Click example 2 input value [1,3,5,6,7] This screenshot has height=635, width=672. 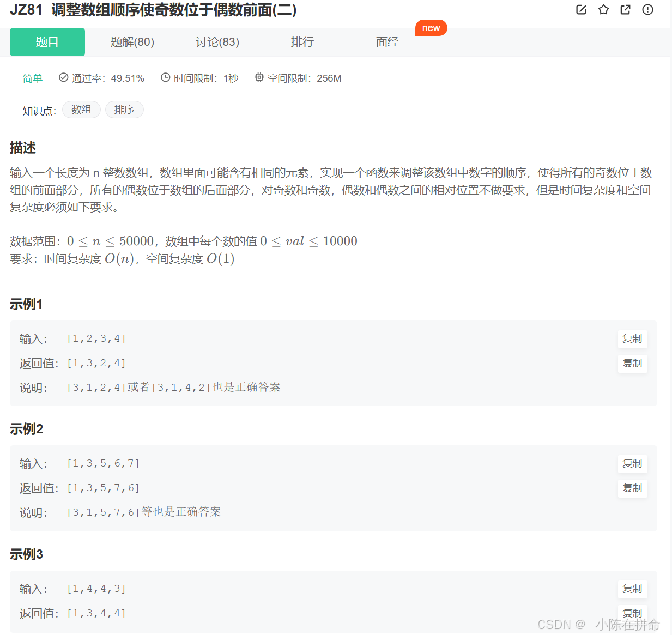pos(103,463)
